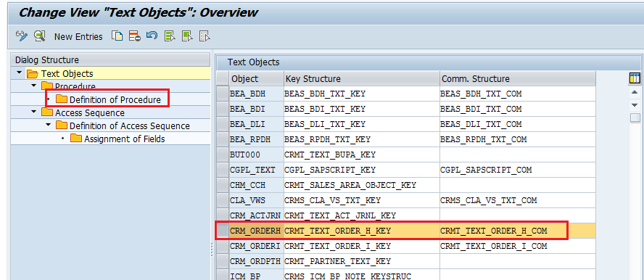
Task: Click the Select Block toolbar icon
Action: pyautogui.click(x=187, y=36)
